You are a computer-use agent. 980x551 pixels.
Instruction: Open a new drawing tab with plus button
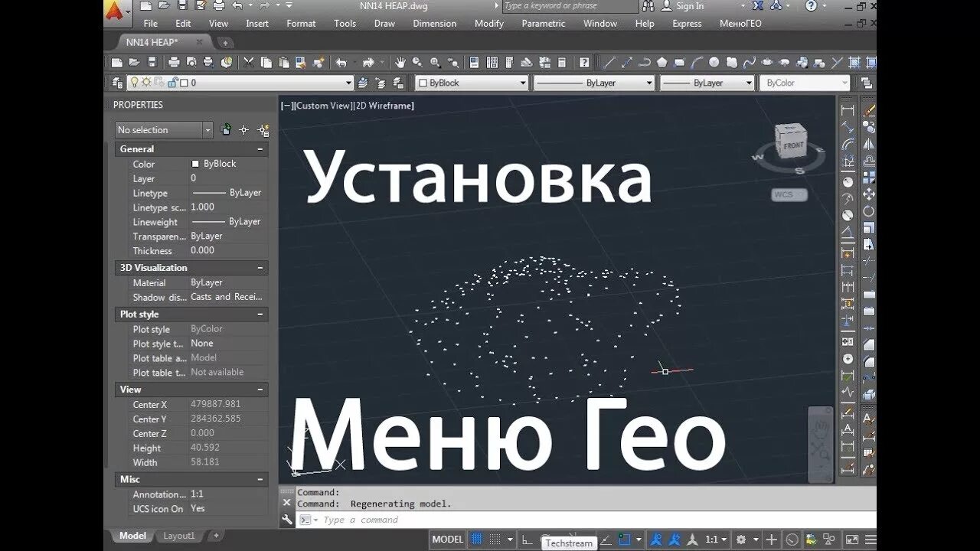click(x=227, y=42)
